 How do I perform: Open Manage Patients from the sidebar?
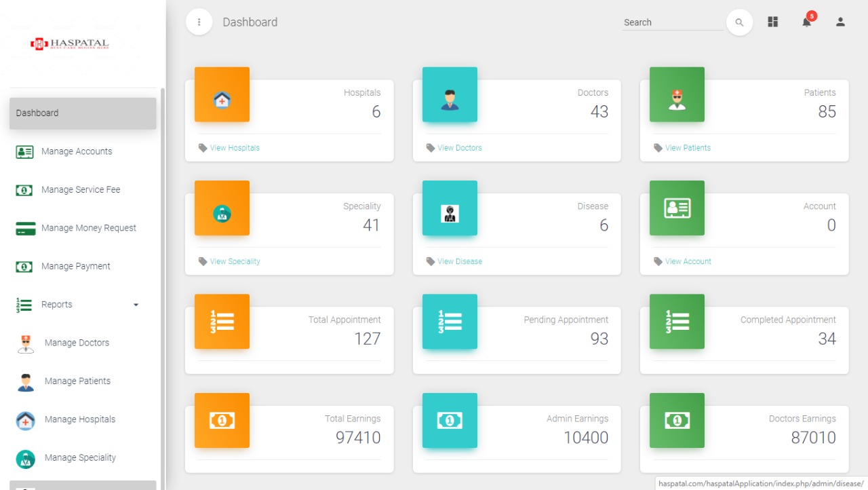(x=77, y=381)
